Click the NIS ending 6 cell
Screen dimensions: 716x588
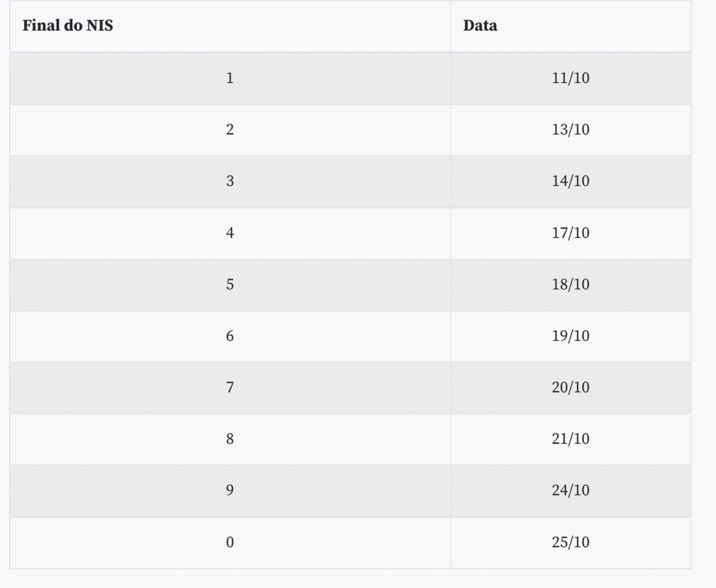click(230, 336)
